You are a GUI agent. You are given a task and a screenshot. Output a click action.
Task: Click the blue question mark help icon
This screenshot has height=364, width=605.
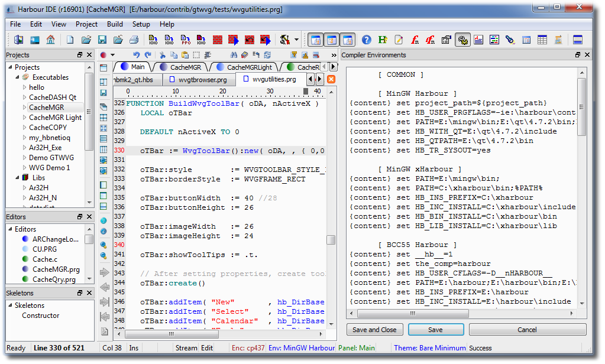point(367,40)
